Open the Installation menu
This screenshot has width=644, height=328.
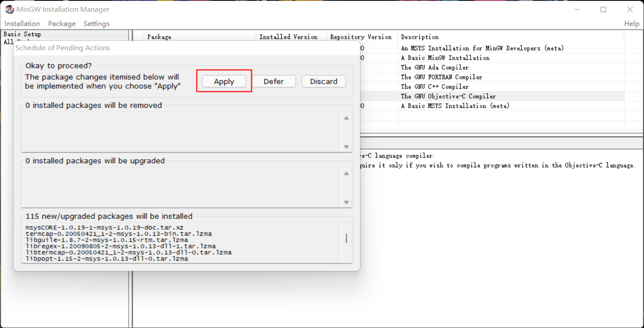[x=22, y=24]
